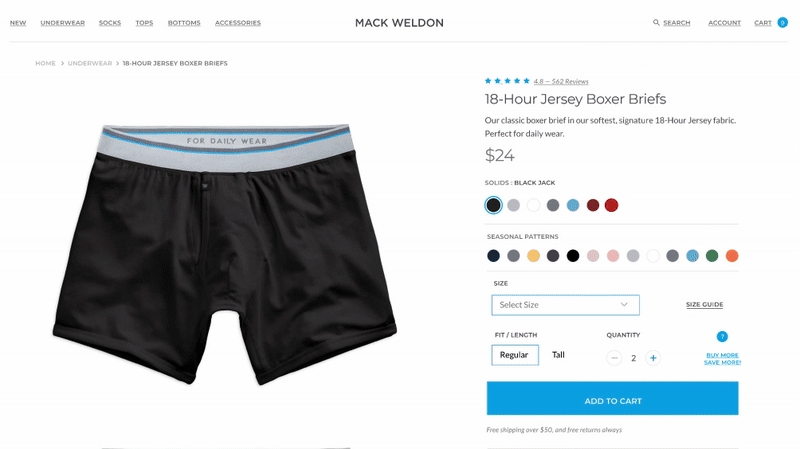The height and width of the screenshot is (449, 800).
Task: Click the five-star rating icons
Action: coord(507,81)
